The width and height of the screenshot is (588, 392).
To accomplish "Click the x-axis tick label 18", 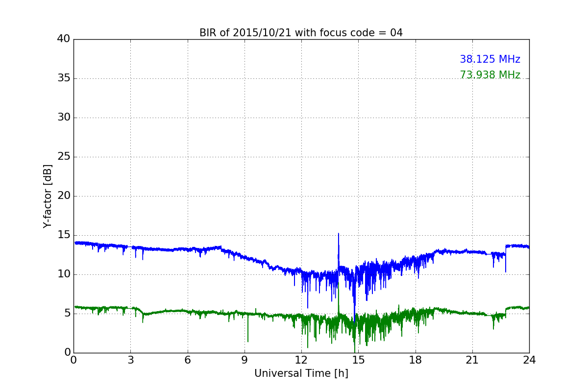I will pyautogui.click(x=416, y=360).
